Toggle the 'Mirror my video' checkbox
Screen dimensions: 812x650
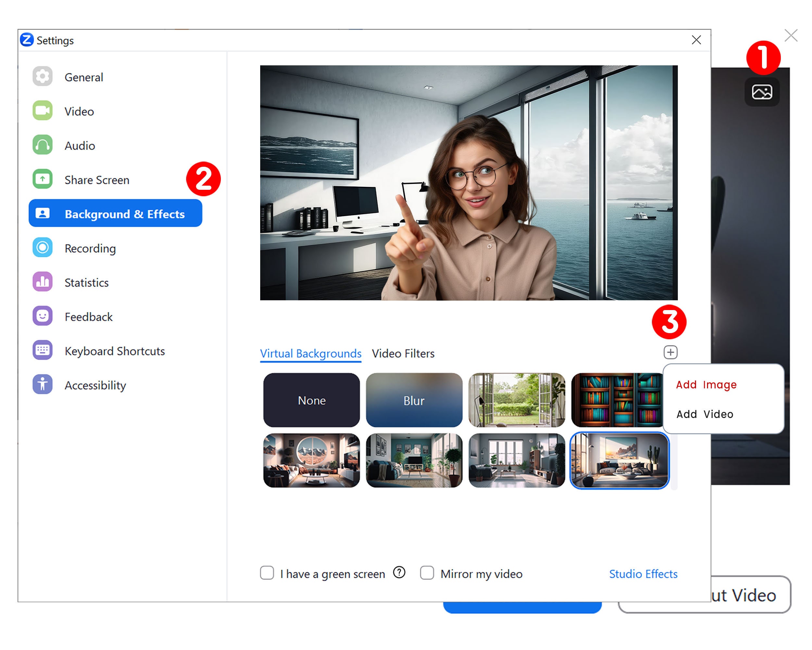(427, 573)
